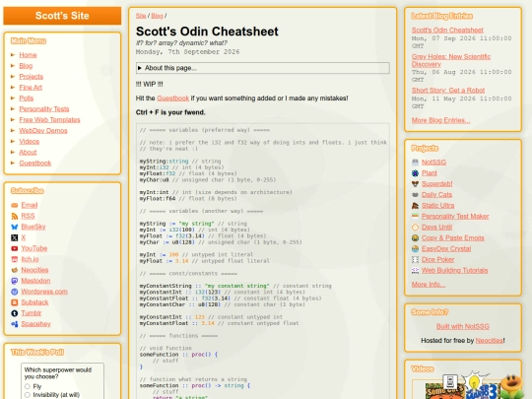Open the Dice Poker project link
The height and width of the screenshot is (399, 532).
tap(437, 259)
